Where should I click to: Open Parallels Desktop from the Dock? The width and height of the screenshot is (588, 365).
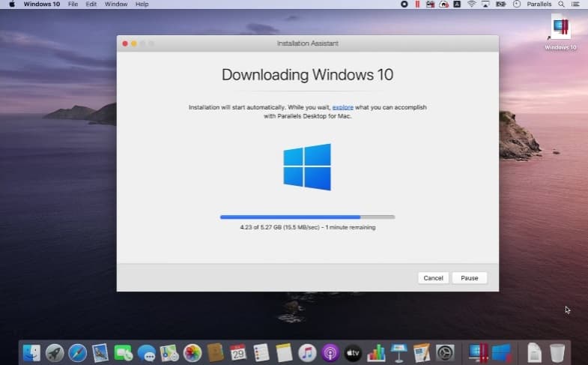pyautogui.click(x=478, y=353)
